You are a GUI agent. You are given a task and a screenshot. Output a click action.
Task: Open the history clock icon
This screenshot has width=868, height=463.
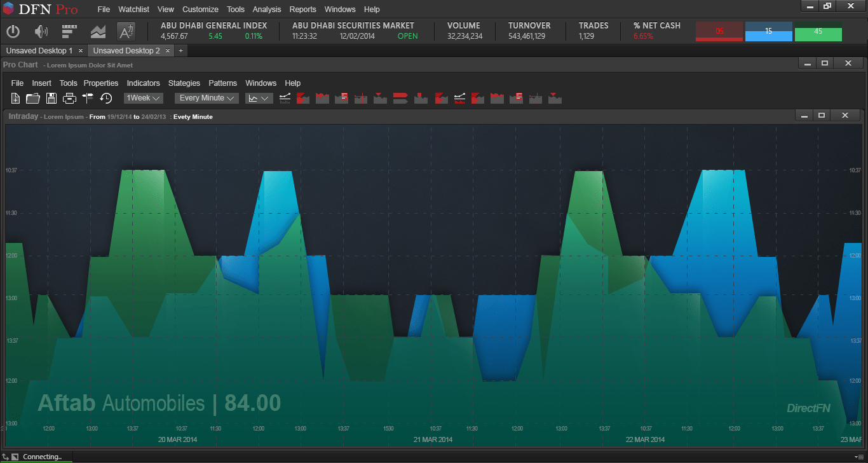tap(106, 99)
